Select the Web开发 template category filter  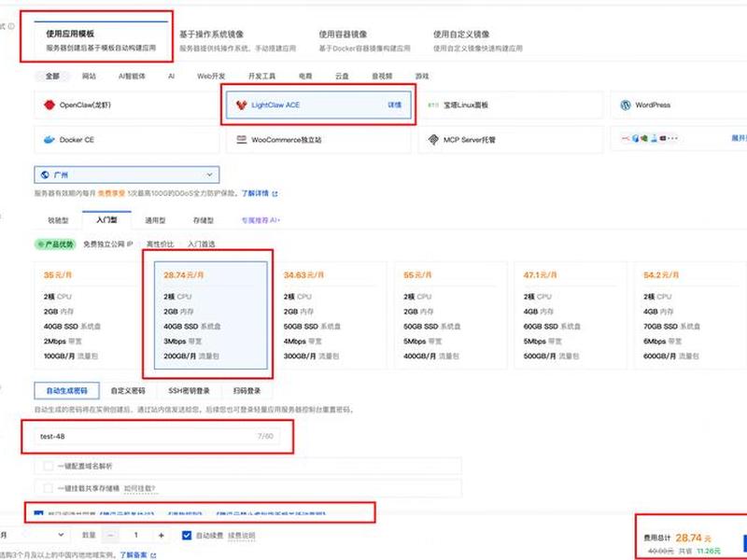(x=211, y=76)
